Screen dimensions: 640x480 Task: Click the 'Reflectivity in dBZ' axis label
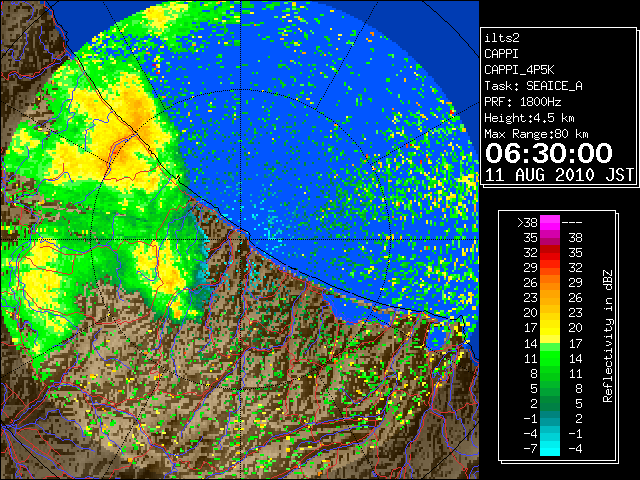[607, 336]
